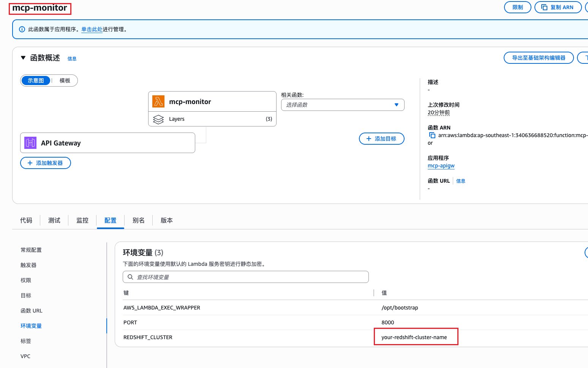Viewport: 588px width, 368px height.
Task: Switch the overview to 模板 view
Action: tap(65, 81)
